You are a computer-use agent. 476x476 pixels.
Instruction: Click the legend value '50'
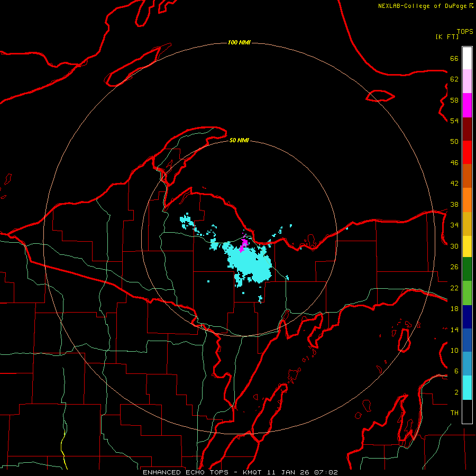click(454, 142)
